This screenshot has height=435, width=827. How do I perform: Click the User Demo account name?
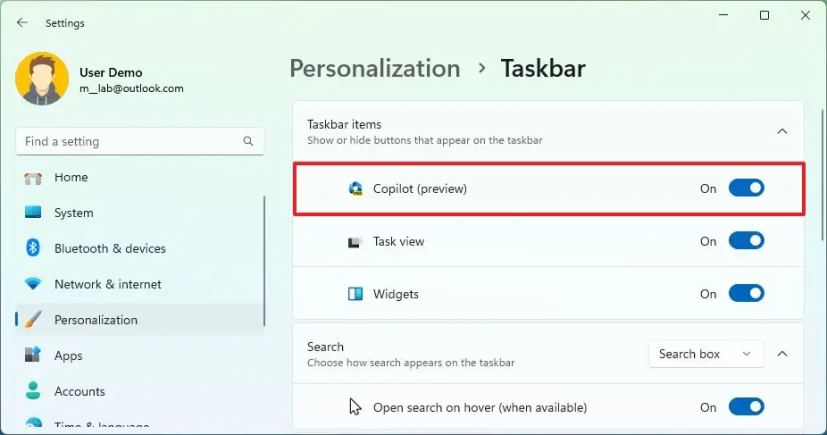pos(111,72)
